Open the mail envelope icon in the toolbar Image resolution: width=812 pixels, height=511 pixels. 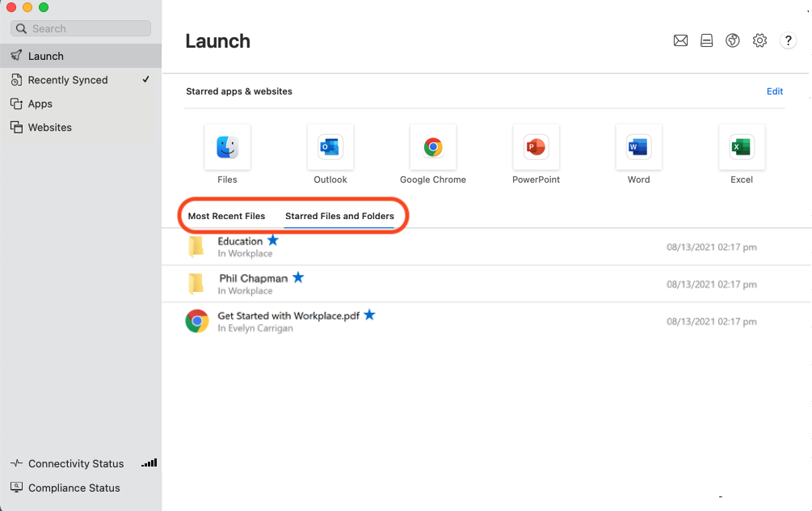tap(681, 40)
